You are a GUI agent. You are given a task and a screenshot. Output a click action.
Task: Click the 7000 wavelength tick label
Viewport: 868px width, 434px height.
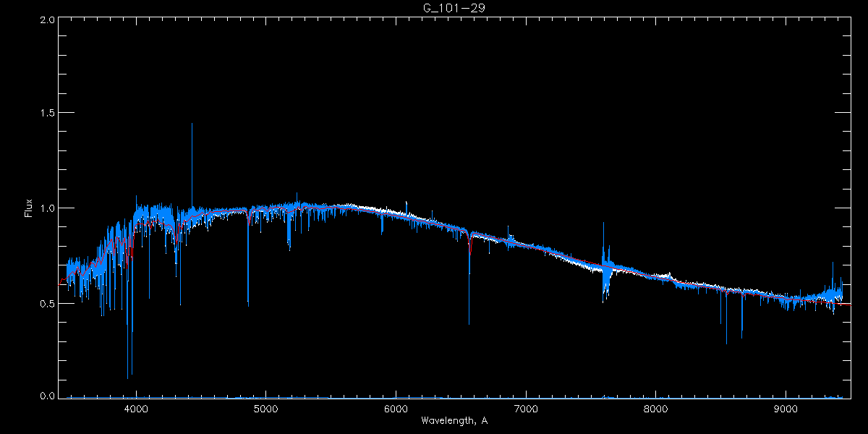click(526, 407)
